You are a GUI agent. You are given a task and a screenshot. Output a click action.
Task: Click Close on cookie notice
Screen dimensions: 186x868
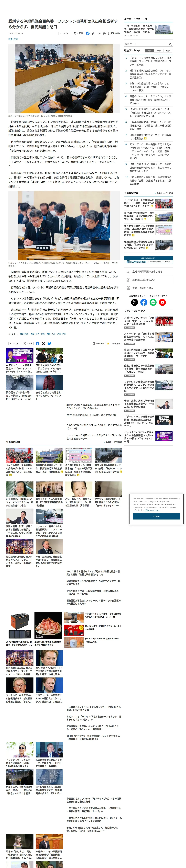point(156,516)
